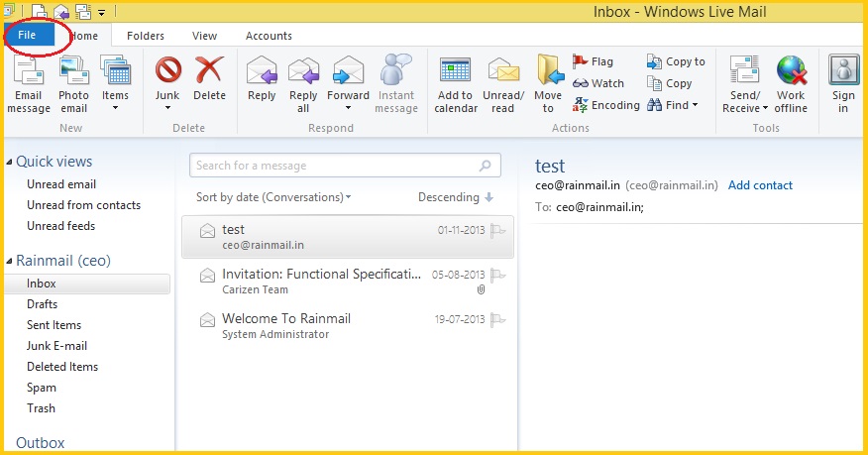Viewport: 868px width, 455px height.
Task: Switch to the View tab
Action: tap(204, 36)
